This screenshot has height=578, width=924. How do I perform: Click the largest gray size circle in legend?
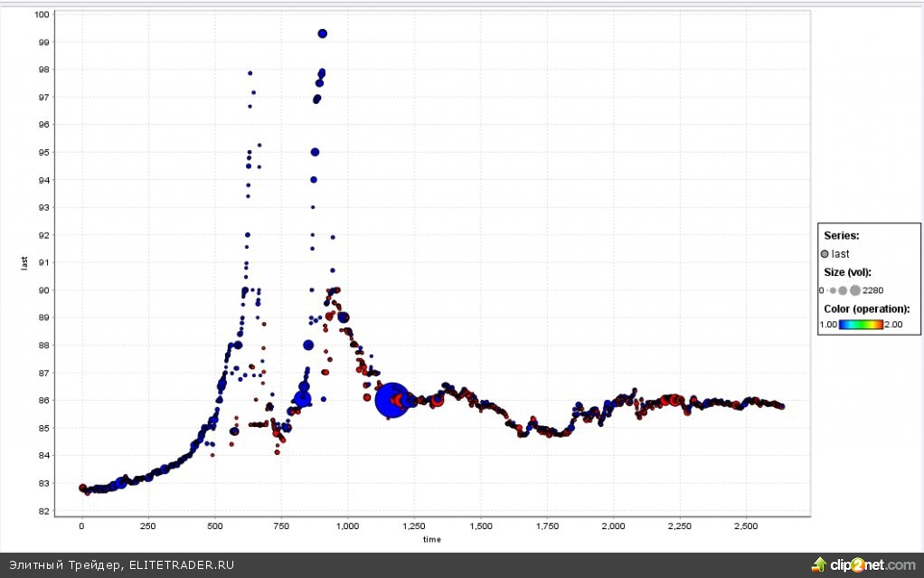[855, 290]
